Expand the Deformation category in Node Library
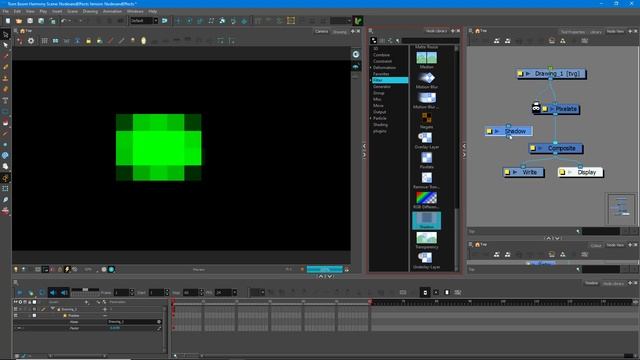This screenshot has width=640, height=360. [x=371, y=68]
